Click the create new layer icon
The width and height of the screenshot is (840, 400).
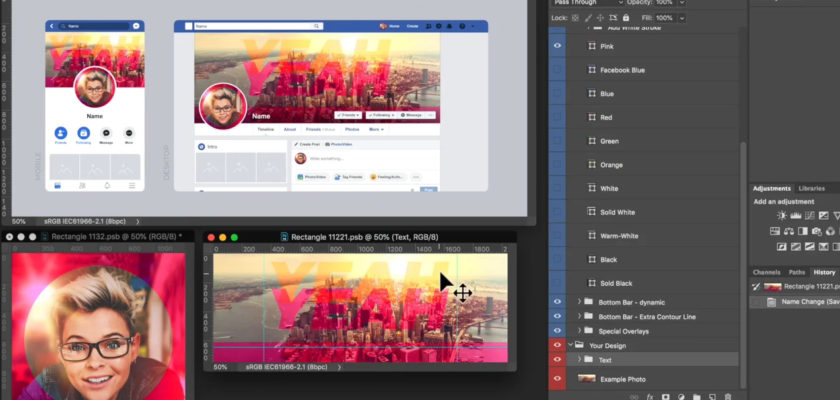tap(712, 397)
